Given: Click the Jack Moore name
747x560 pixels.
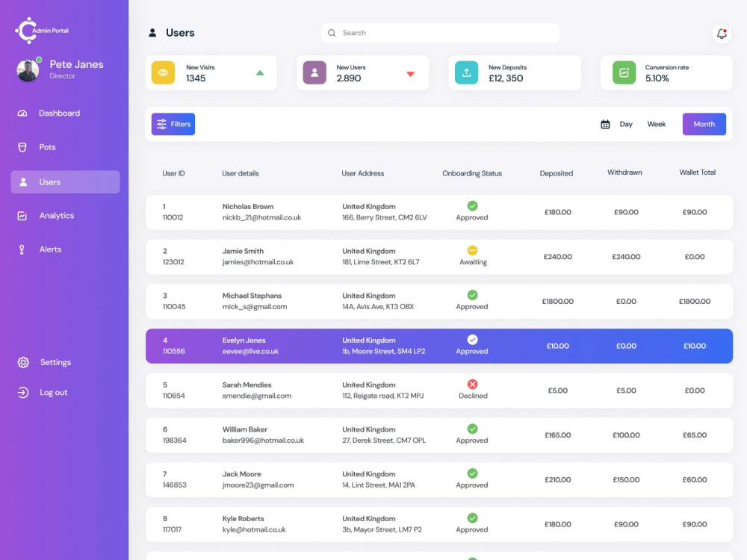Looking at the screenshot, I should tap(241, 474).
